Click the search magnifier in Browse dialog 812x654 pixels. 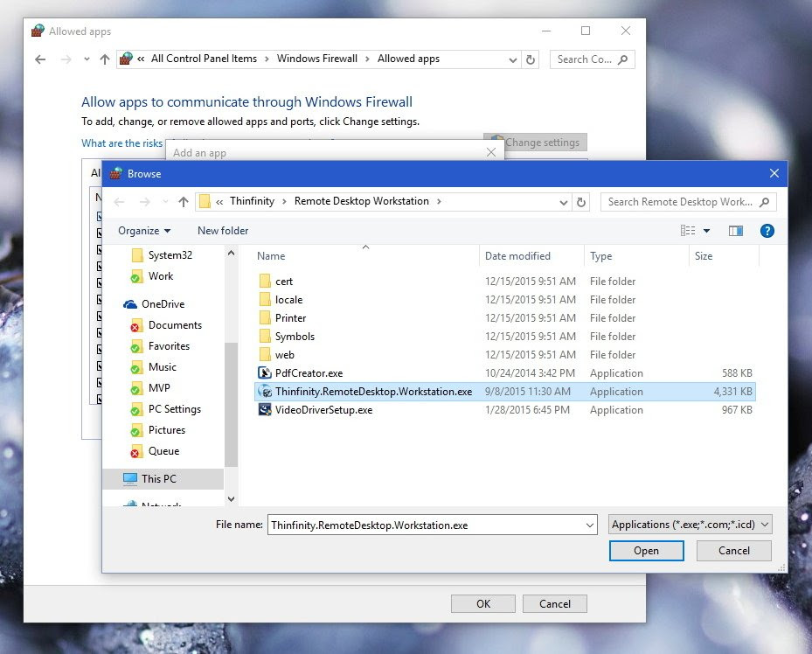(764, 202)
